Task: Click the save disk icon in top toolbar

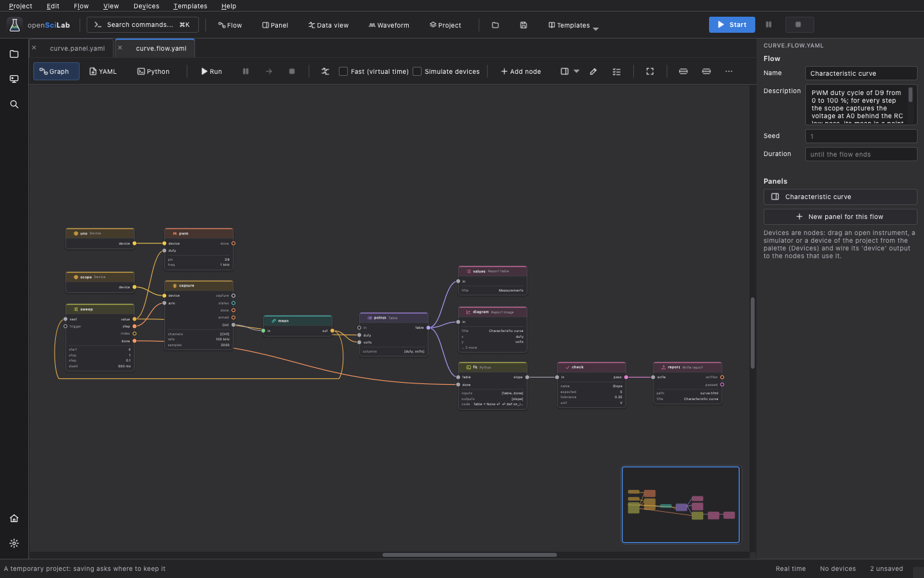Action: click(524, 25)
